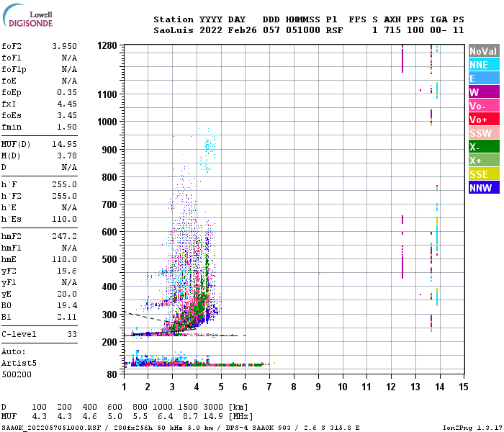504x432 pixels.
Task: Click the foF2 value 3.950
Action: 64,46
